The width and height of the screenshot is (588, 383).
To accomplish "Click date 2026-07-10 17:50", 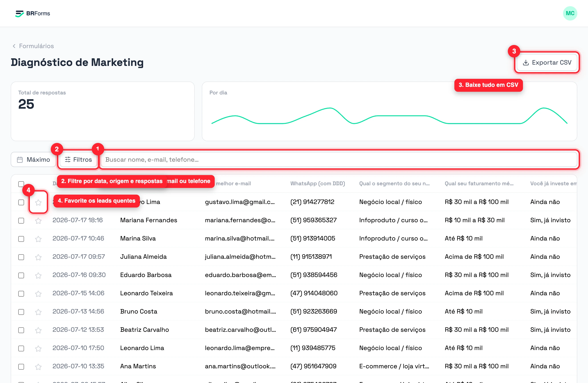I will point(78,348).
